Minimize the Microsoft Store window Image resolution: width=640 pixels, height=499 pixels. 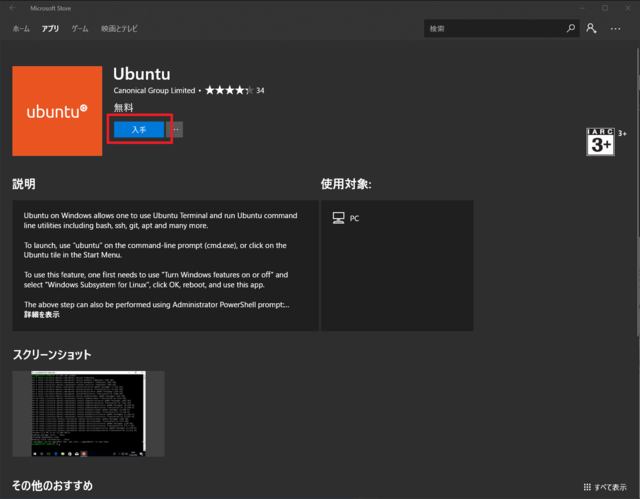click(582, 8)
